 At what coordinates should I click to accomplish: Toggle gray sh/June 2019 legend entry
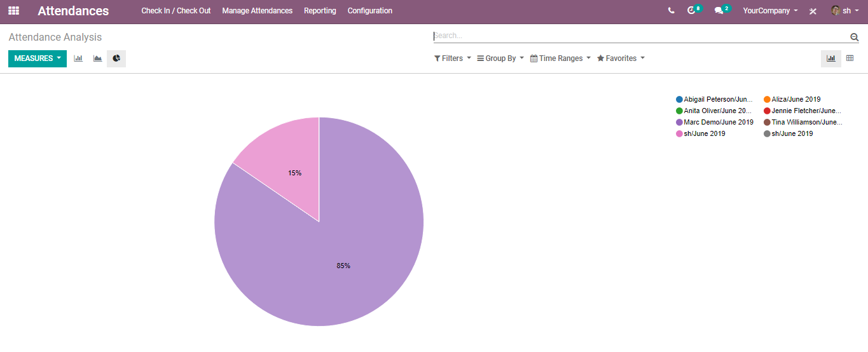(789, 133)
